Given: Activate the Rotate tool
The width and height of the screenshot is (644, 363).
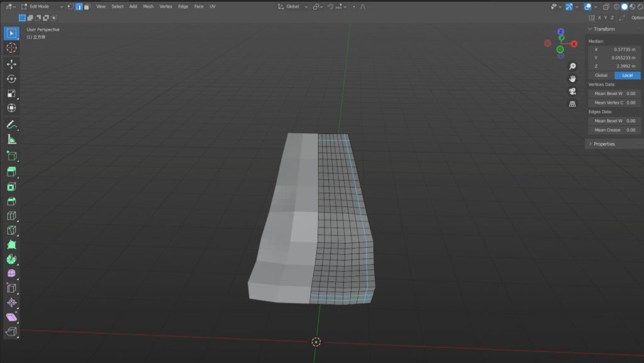Looking at the screenshot, I should click(x=11, y=79).
